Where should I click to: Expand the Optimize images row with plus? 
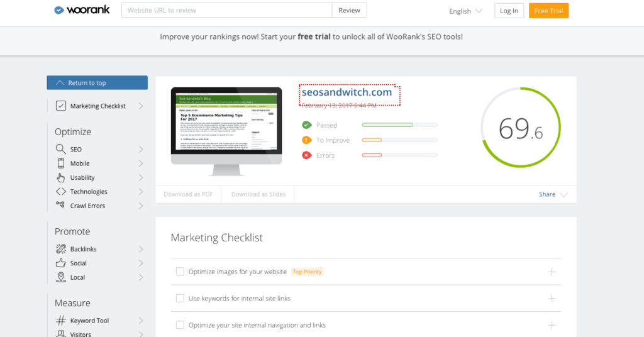click(552, 272)
